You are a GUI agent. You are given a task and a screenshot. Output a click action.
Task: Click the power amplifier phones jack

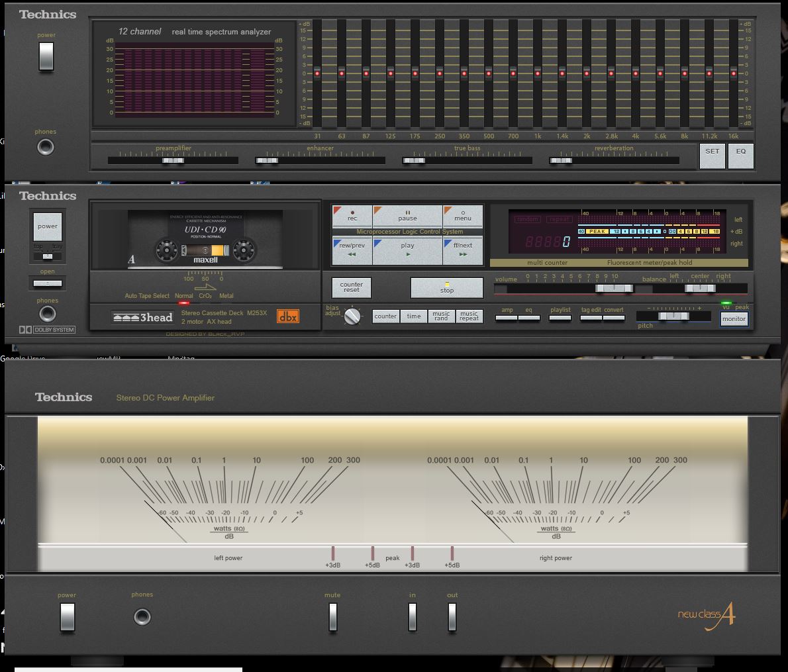142,616
